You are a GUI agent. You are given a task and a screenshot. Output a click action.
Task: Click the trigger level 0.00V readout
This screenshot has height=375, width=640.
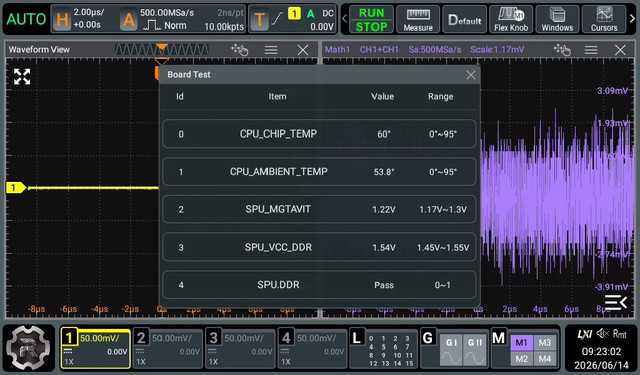point(322,27)
